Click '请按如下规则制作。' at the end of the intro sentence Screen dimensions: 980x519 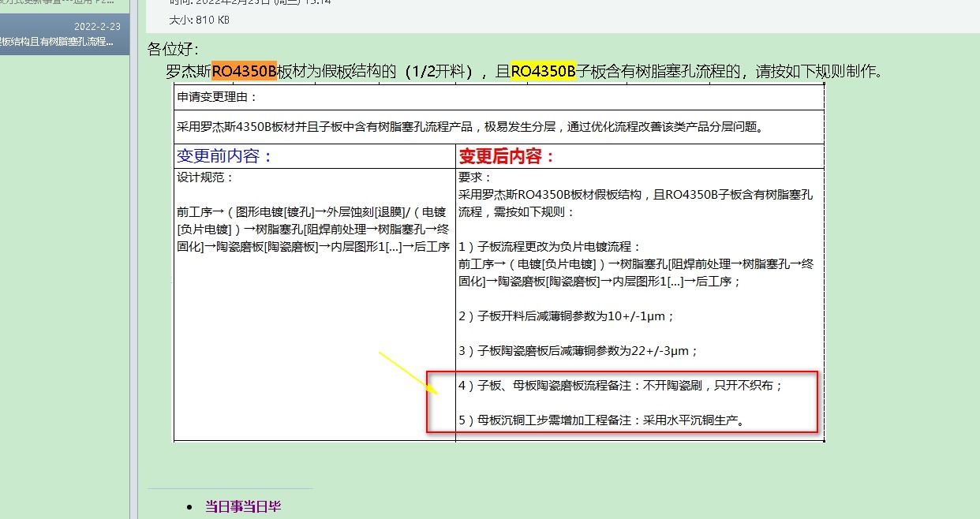pyautogui.click(x=818, y=72)
